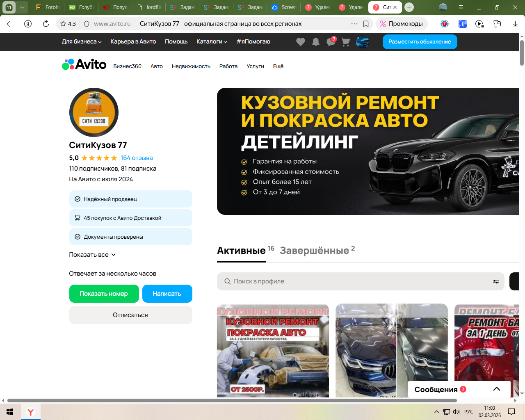Expand the 'Для бизнеса' dropdown
Screen dimensions: 525x420
coord(82,41)
